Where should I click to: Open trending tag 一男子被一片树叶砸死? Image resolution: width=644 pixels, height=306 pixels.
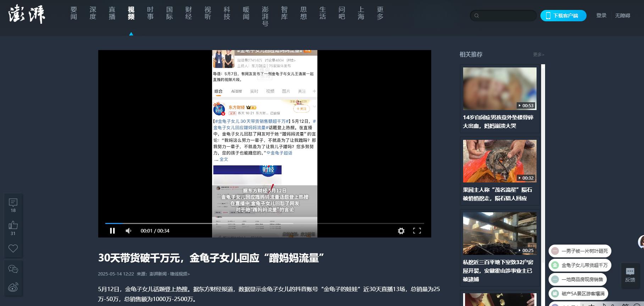[x=580, y=251]
